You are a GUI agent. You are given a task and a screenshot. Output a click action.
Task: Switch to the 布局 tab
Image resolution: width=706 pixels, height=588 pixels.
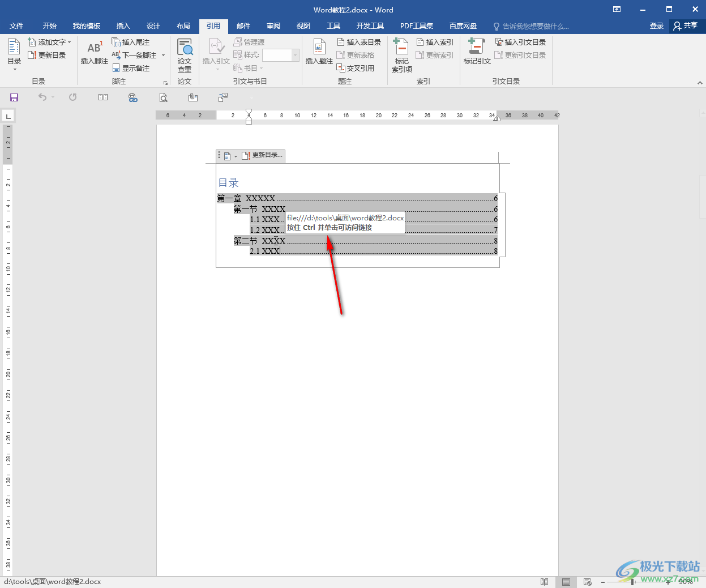click(183, 26)
